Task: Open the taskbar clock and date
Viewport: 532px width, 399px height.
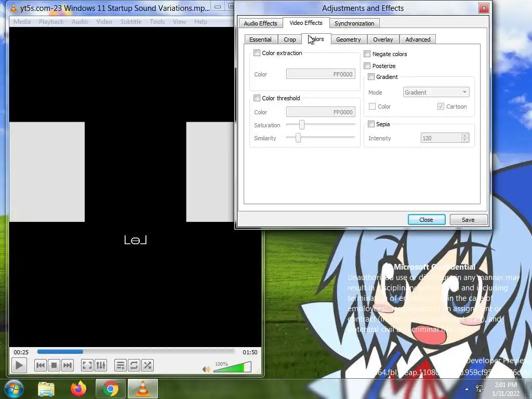Action: click(x=506, y=389)
